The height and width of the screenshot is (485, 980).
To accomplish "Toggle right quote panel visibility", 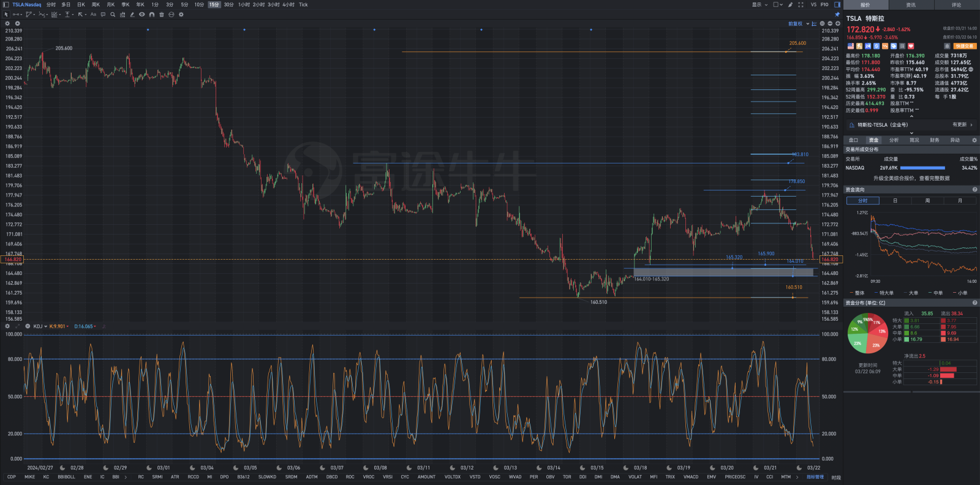I will click(x=837, y=4).
